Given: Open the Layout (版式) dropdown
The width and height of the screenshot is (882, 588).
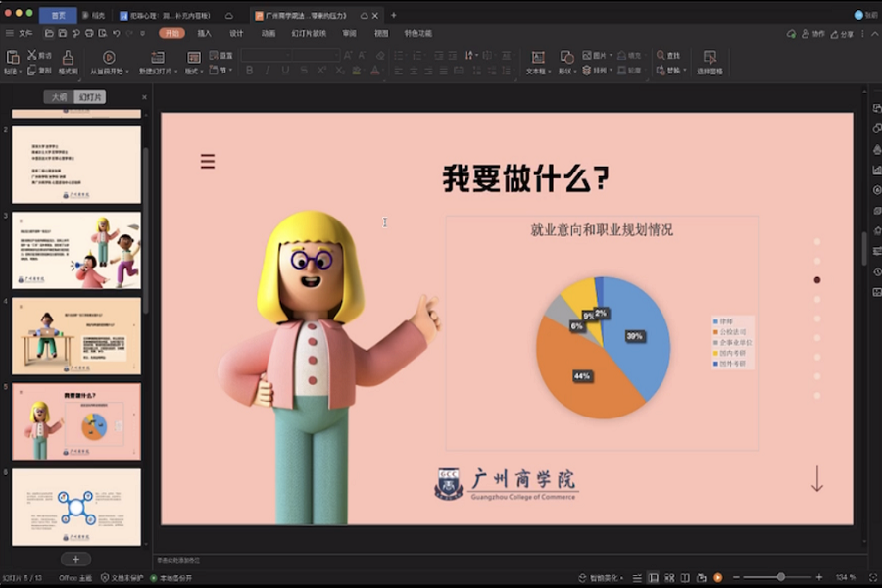Looking at the screenshot, I should tap(196, 71).
